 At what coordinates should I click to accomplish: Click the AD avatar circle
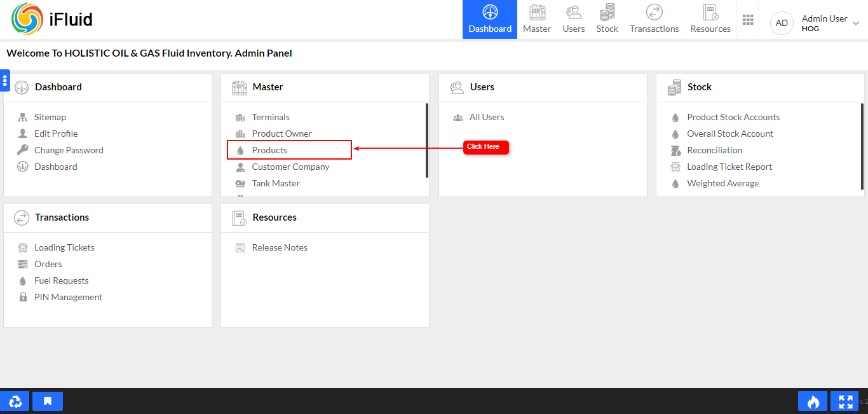coord(782,23)
